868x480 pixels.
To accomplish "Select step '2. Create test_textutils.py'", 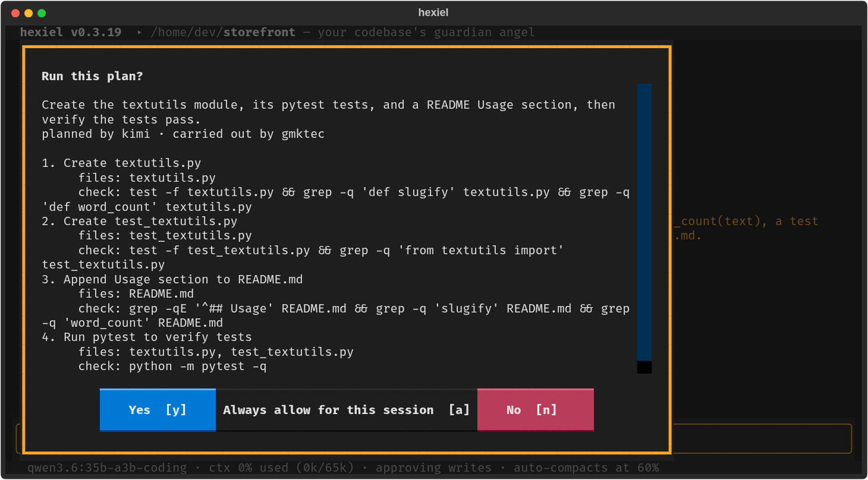I will pos(140,221).
